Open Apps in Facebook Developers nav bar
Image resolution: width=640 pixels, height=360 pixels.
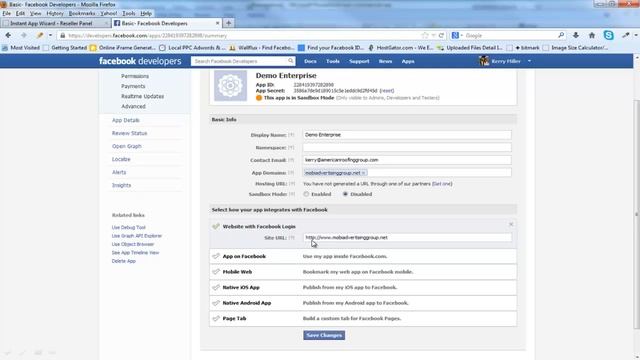[x=408, y=61]
